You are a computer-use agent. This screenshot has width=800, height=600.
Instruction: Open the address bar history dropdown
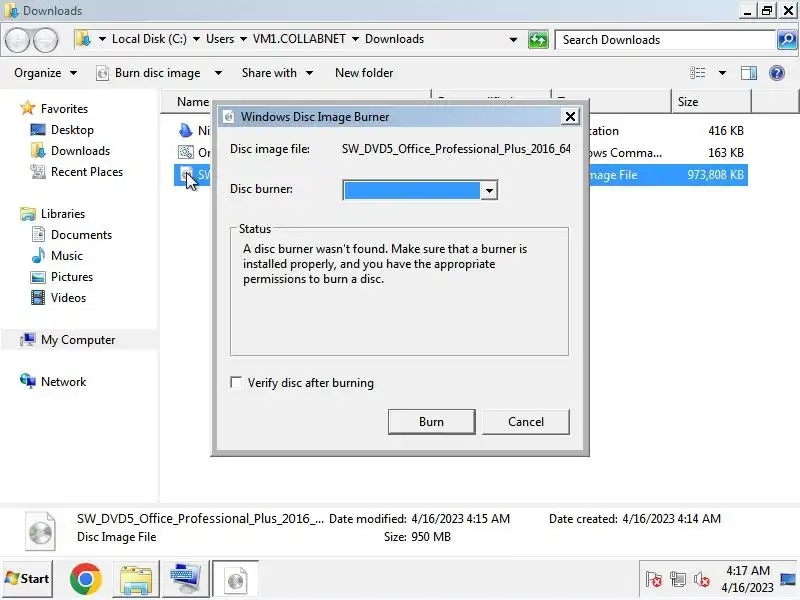[x=513, y=40]
